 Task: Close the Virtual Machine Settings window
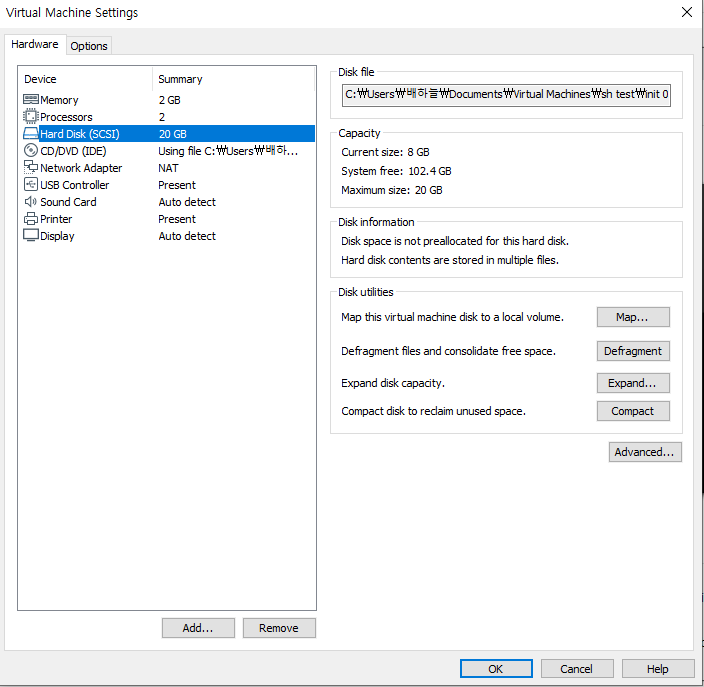click(x=686, y=12)
